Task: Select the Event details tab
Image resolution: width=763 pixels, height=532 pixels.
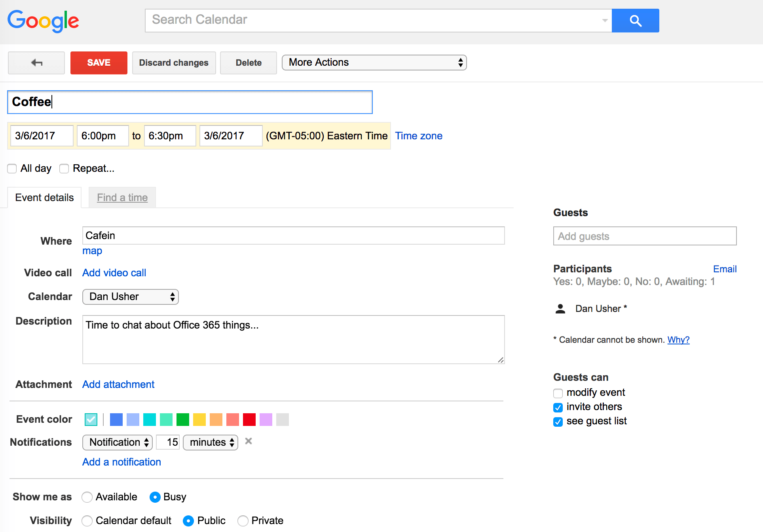Action: [x=44, y=198]
